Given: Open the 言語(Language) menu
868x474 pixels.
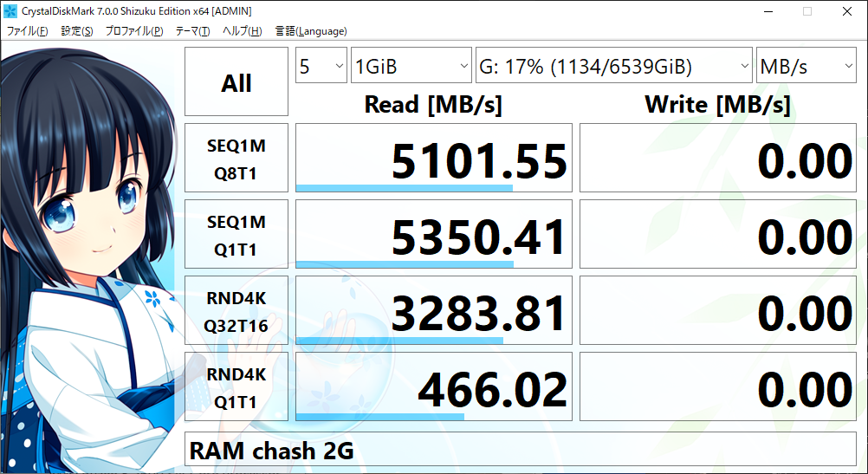Looking at the screenshot, I should point(311,31).
